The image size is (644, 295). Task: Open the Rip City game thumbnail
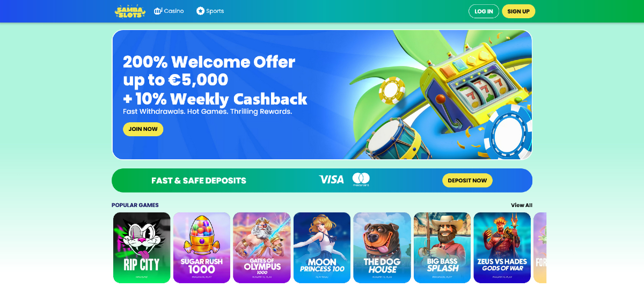tap(142, 248)
